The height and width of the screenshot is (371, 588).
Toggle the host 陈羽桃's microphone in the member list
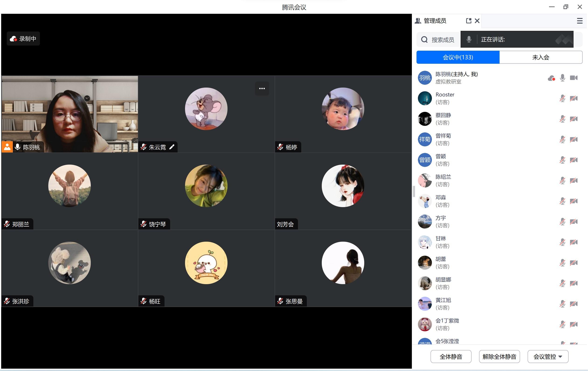562,78
